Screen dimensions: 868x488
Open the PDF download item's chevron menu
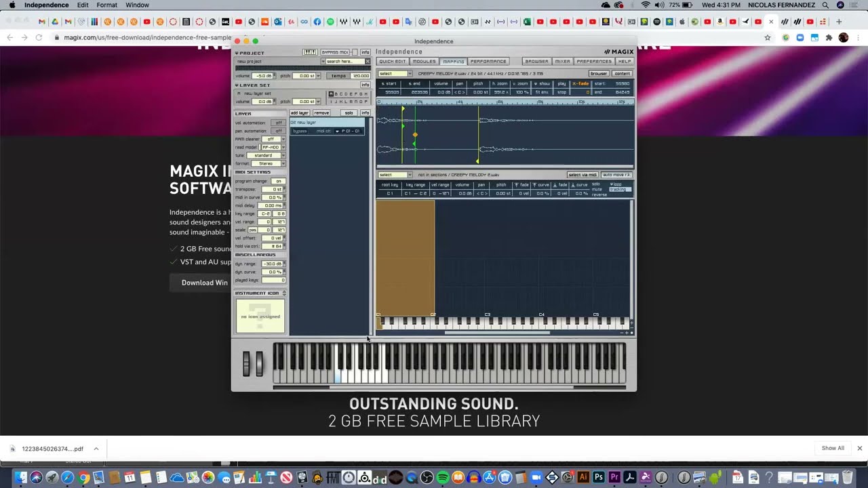(x=96, y=448)
